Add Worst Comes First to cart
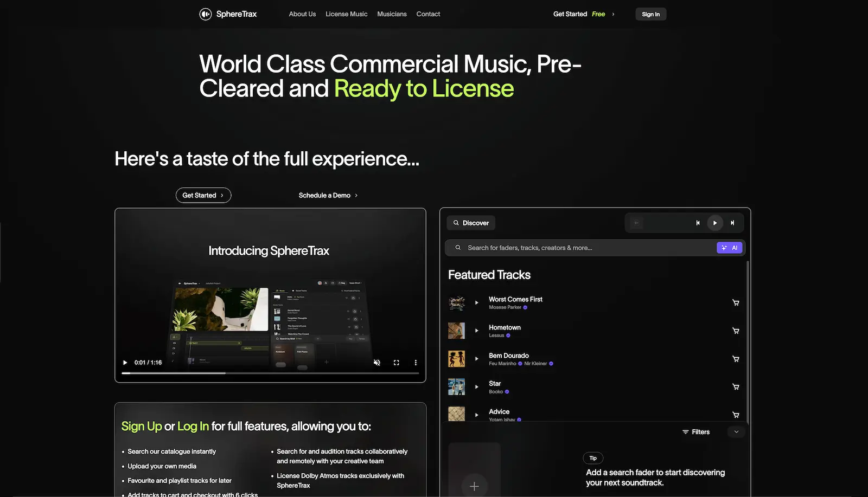This screenshot has height=497, width=868. pos(736,302)
